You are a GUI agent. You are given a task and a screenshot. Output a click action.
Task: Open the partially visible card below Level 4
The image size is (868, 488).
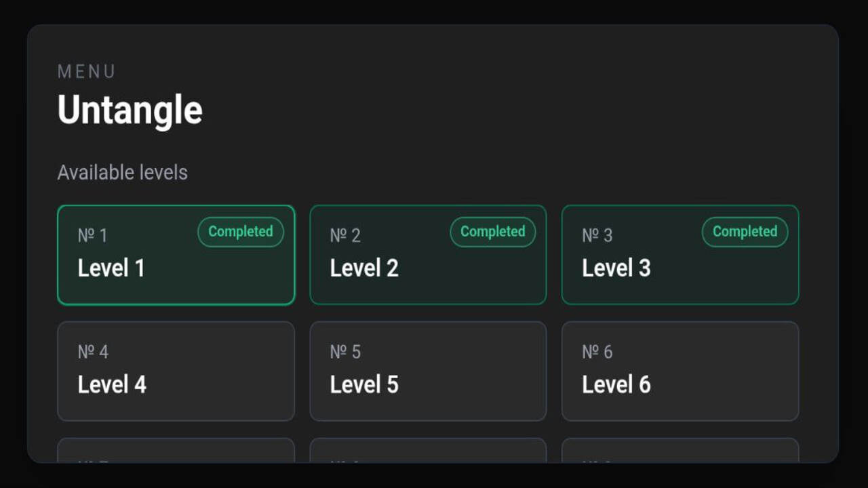click(176, 454)
